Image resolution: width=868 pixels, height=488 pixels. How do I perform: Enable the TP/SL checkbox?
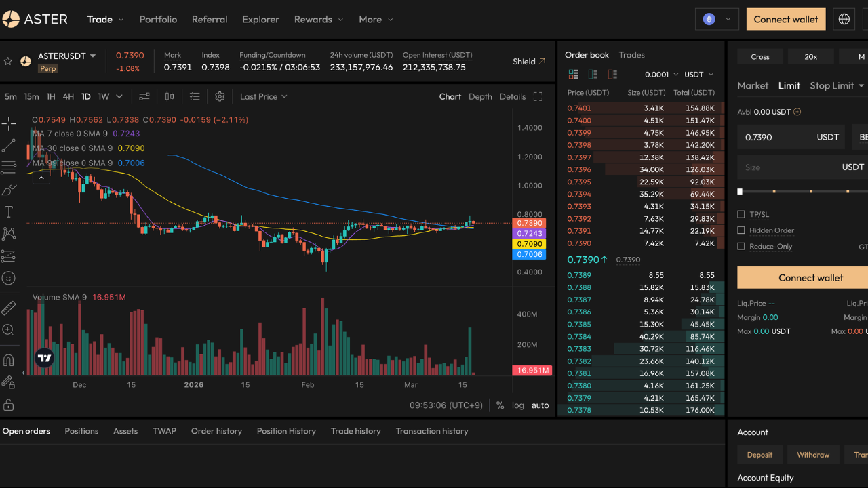click(x=741, y=214)
